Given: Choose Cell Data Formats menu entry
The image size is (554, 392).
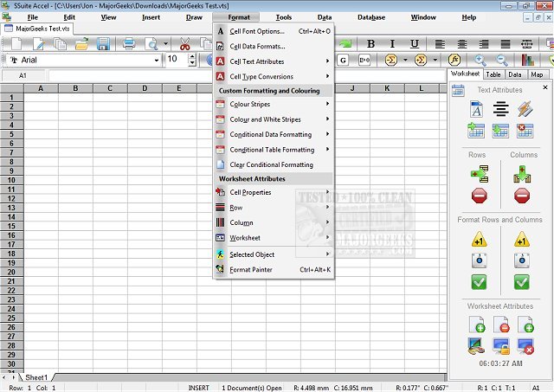Looking at the screenshot, I should click(x=274, y=46).
